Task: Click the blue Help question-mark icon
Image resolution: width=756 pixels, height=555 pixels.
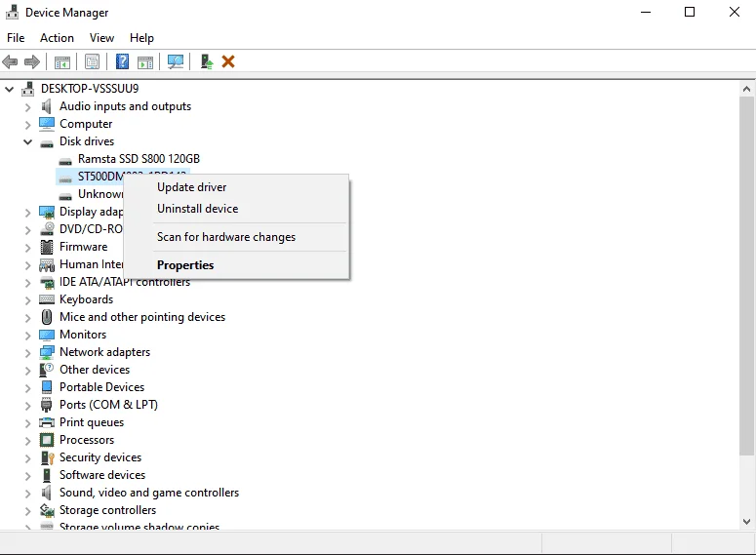Action: coord(123,61)
